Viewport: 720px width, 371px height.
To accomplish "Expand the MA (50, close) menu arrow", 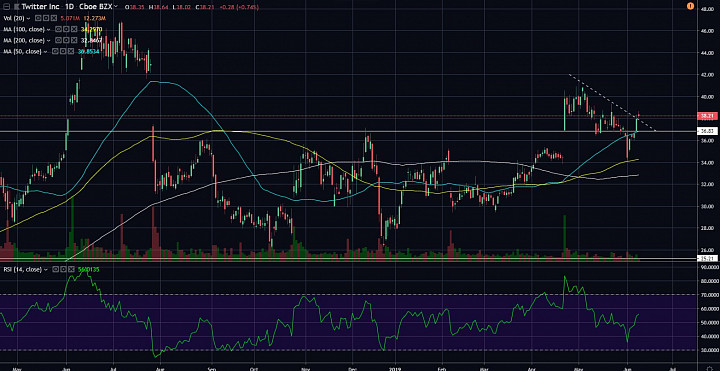I will [45, 51].
